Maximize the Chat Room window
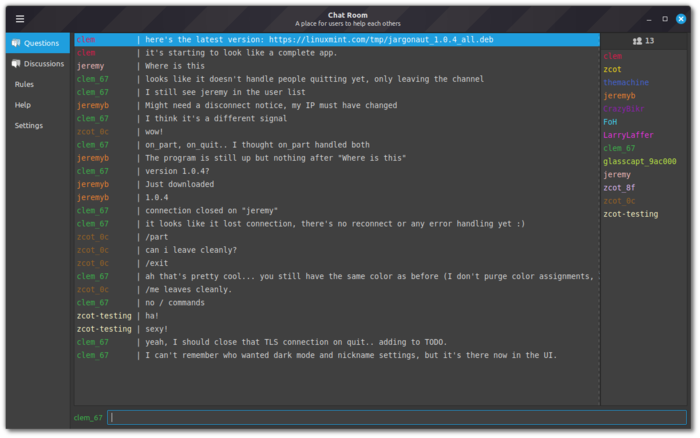 pyautogui.click(x=665, y=18)
